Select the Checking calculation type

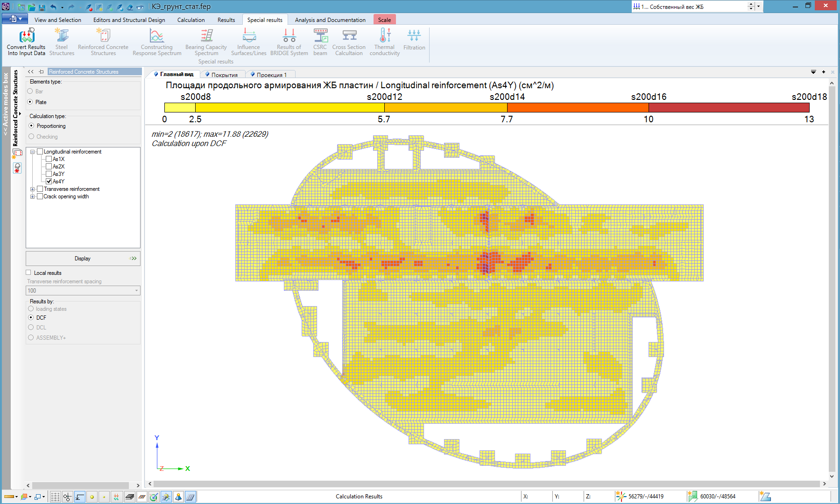tap(31, 137)
